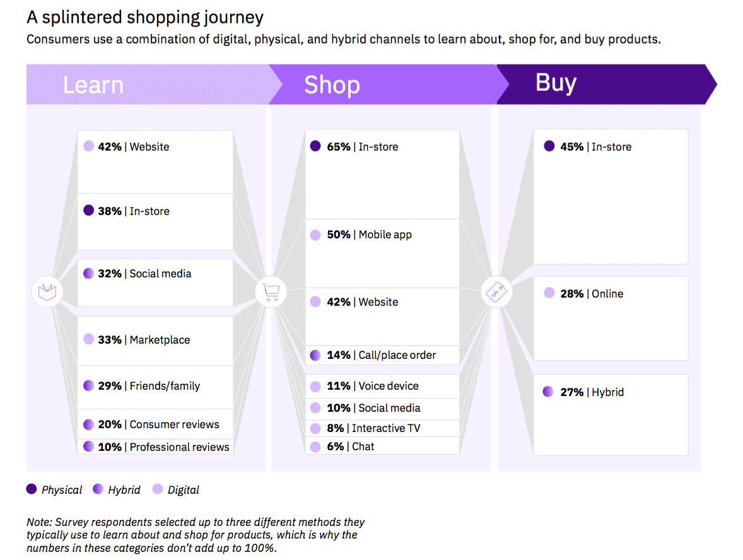Image resolution: width=743 pixels, height=560 pixels.
Task: Click the dot beside 42% Website in Learn
Action: (x=89, y=146)
